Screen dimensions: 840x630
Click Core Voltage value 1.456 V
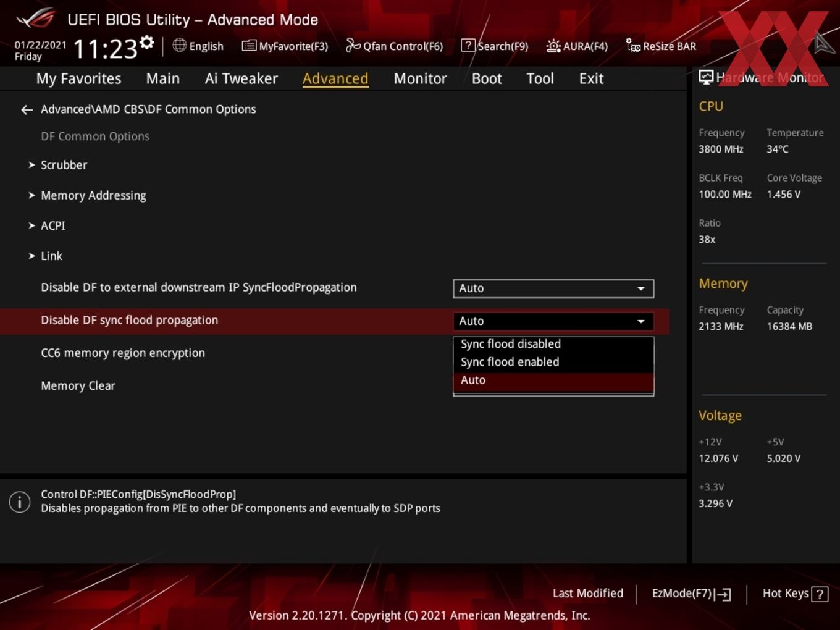783,194
